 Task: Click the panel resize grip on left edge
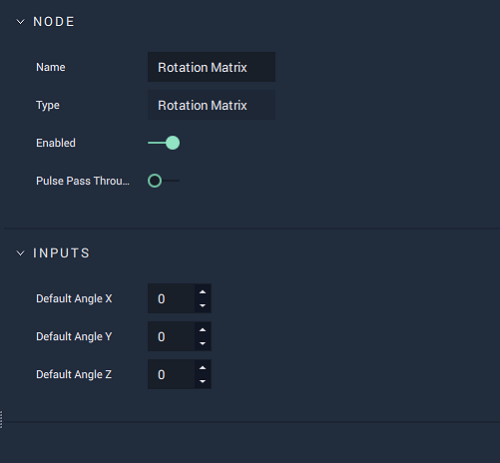[x=1, y=419]
